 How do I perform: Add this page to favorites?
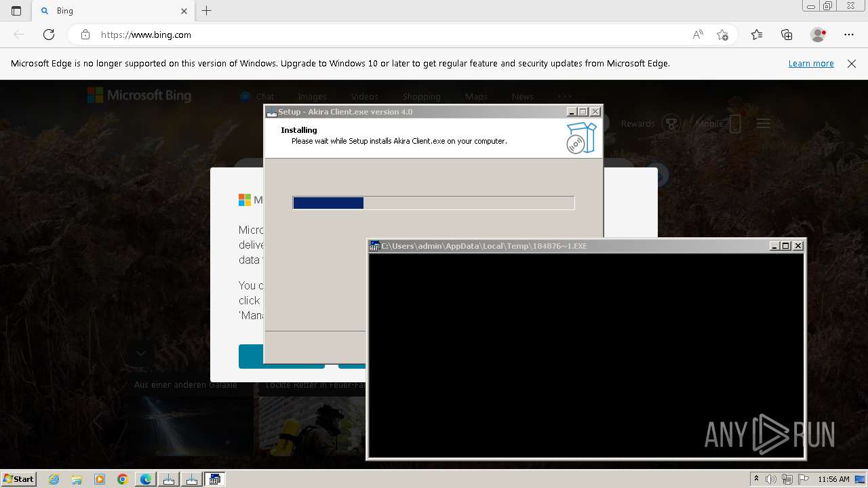[722, 35]
